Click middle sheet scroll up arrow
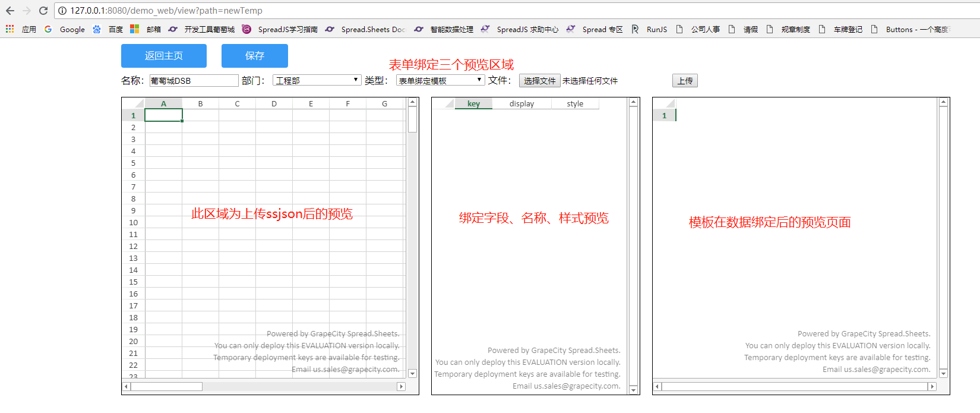Screen dimensions: 980x413 (634, 102)
